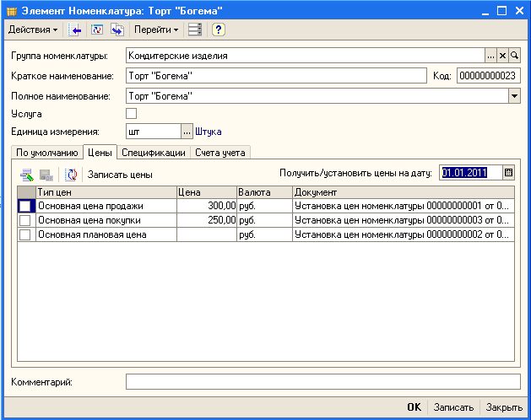Clear the Группа номенклатуры field with X
This screenshot has height=420, width=531.
(502, 56)
